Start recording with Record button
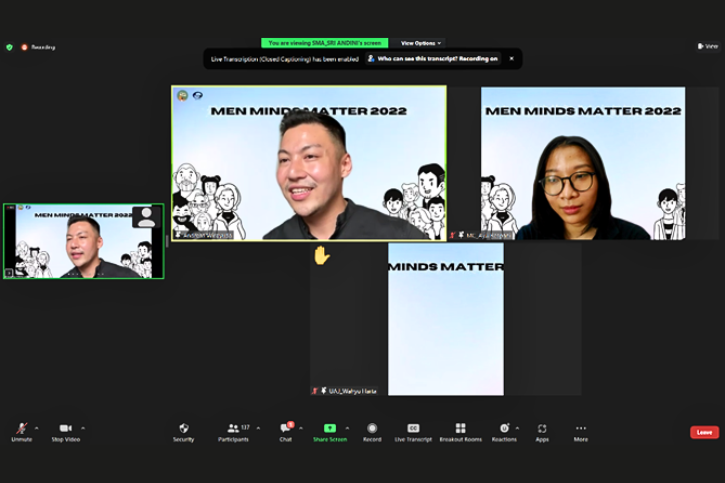 (x=372, y=432)
